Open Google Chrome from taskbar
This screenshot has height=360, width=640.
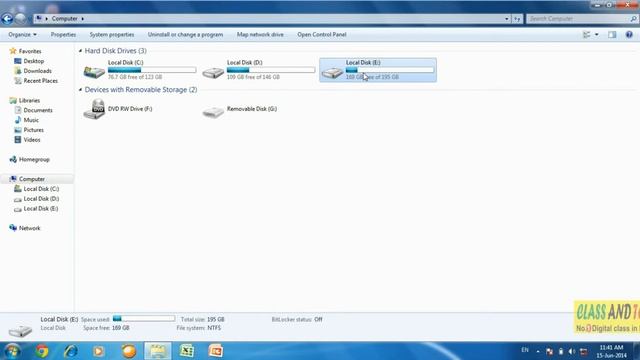42,351
